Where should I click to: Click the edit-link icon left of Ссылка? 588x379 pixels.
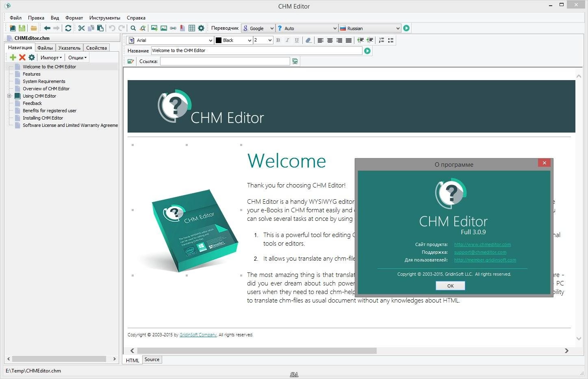click(130, 61)
